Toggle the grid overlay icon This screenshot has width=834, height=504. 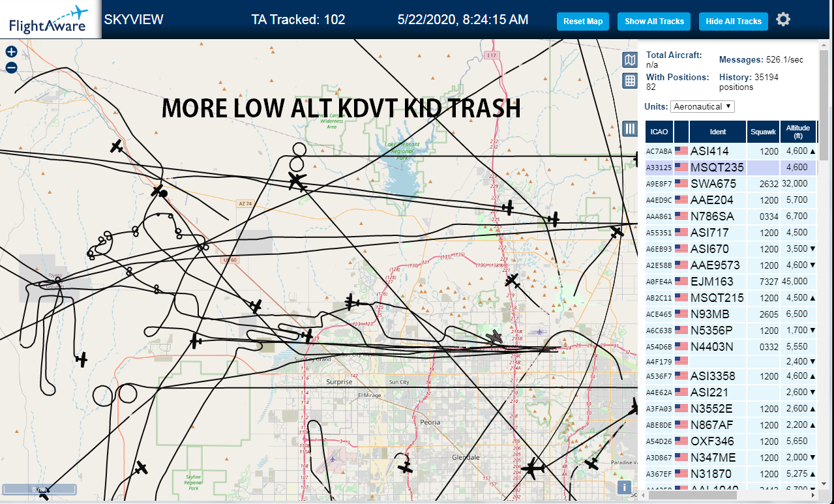pyautogui.click(x=630, y=81)
